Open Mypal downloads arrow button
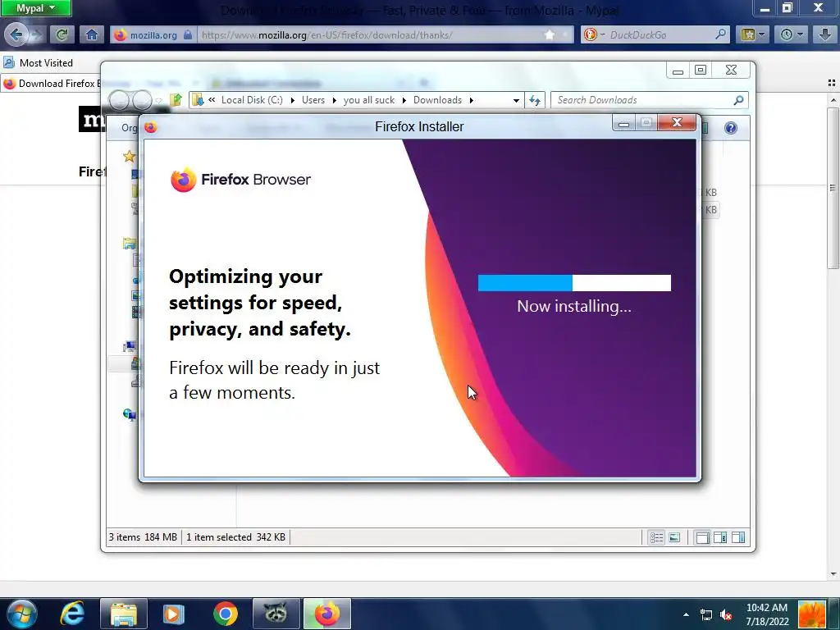 click(825, 34)
